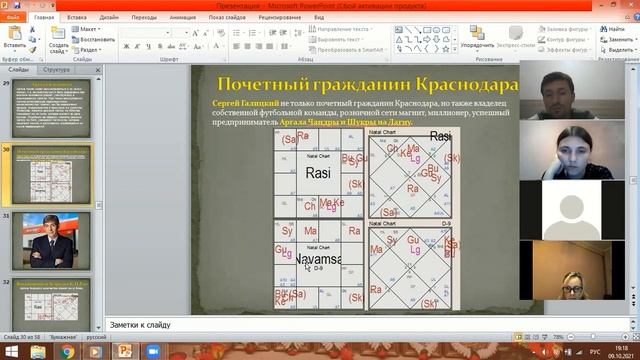Switch to the Структура (Outline) pane tab
The width and height of the screenshot is (640, 360).
tap(56, 70)
